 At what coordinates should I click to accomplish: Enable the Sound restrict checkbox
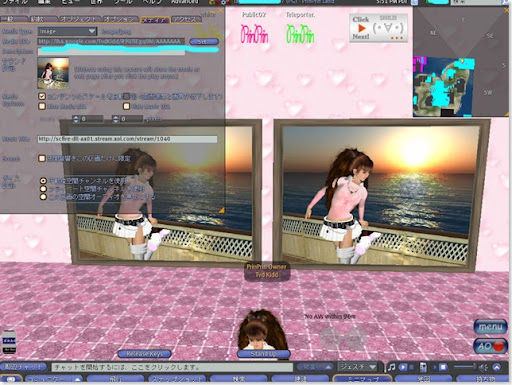[42, 158]
